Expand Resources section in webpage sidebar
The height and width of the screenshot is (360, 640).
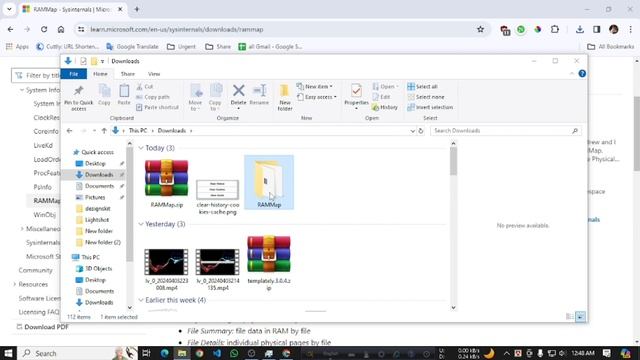click(x=15, y=284)
